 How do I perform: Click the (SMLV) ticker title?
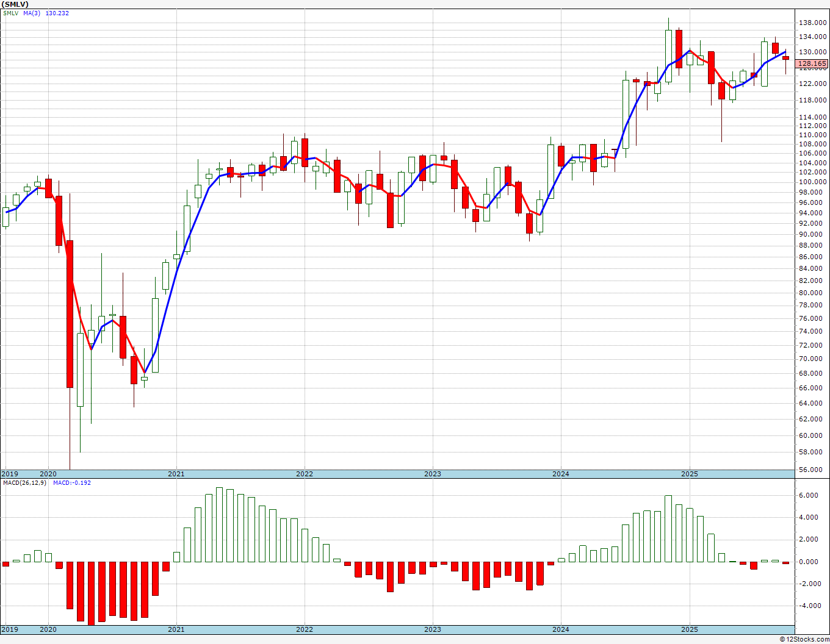15,4
